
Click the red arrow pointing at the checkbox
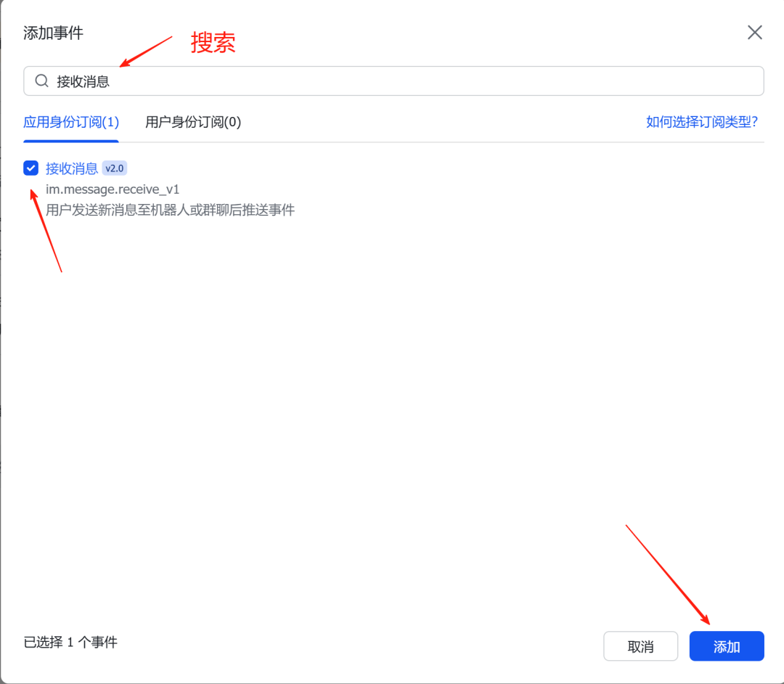(x=45, y=229)
